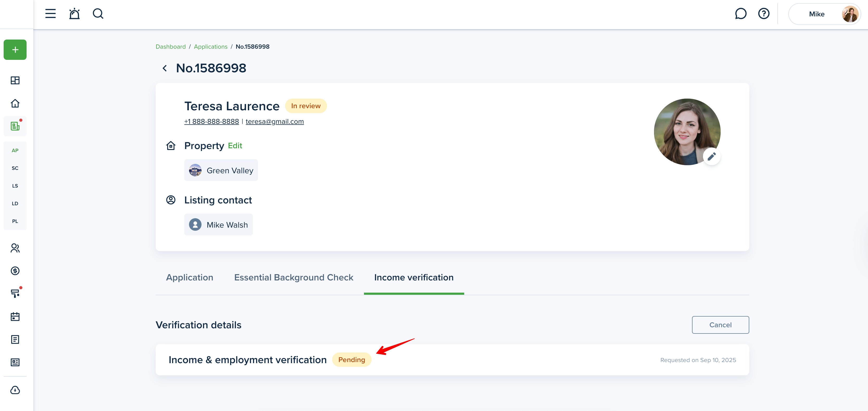This screenshot has width=868, height=411.
Task: Open the dollar payments icon in sidebar
Action: click(15, 271)
